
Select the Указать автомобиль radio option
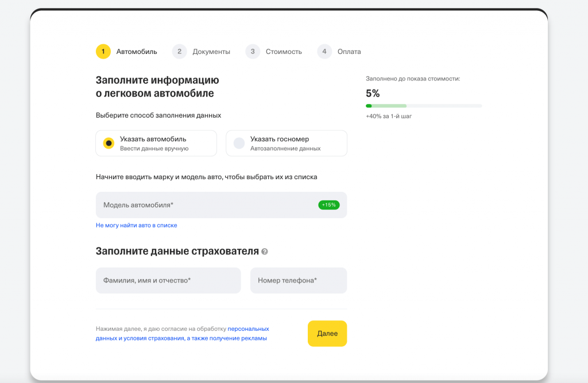pyautogui.click(x=109, y=144)
